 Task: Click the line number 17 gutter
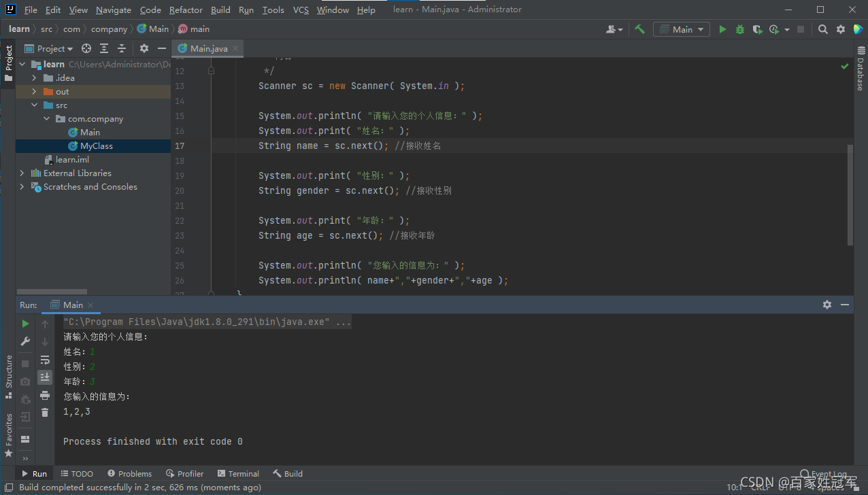point(180,146)
